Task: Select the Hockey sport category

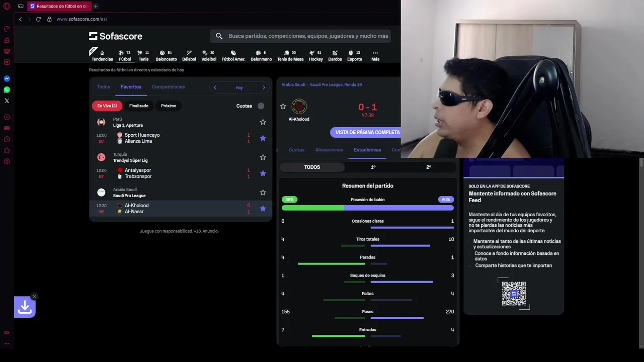Action: [x=316, y=56]
